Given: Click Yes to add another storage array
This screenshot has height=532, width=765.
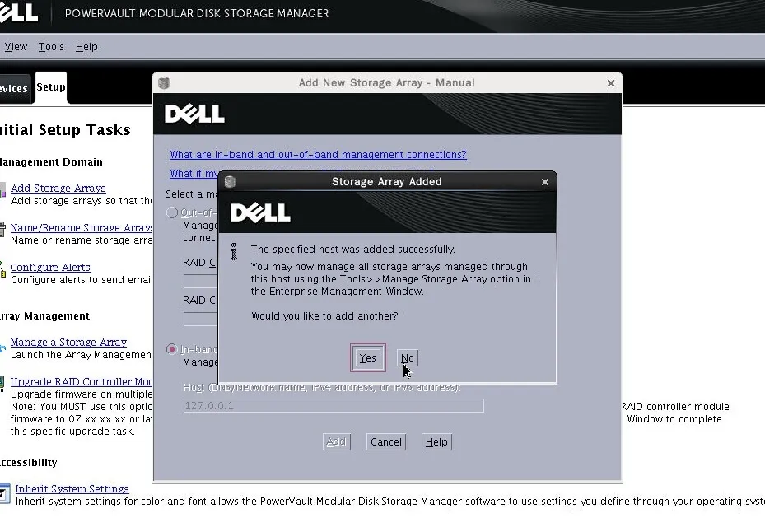Looking at the screenshot, I should click(x=367, y=357).
